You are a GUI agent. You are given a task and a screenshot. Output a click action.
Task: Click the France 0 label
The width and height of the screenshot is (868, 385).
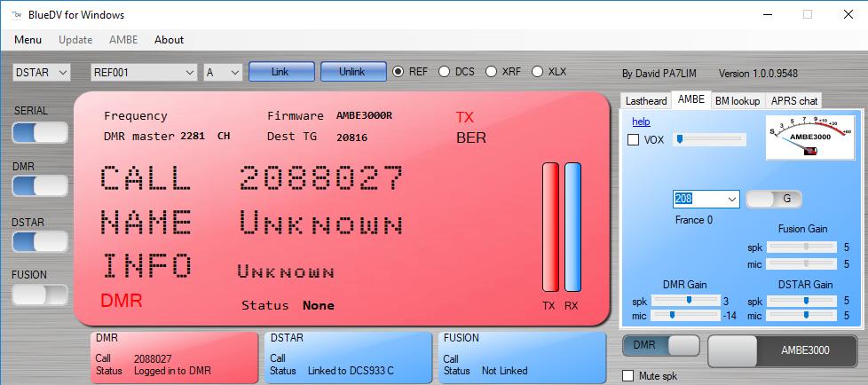tap(694, 220)
